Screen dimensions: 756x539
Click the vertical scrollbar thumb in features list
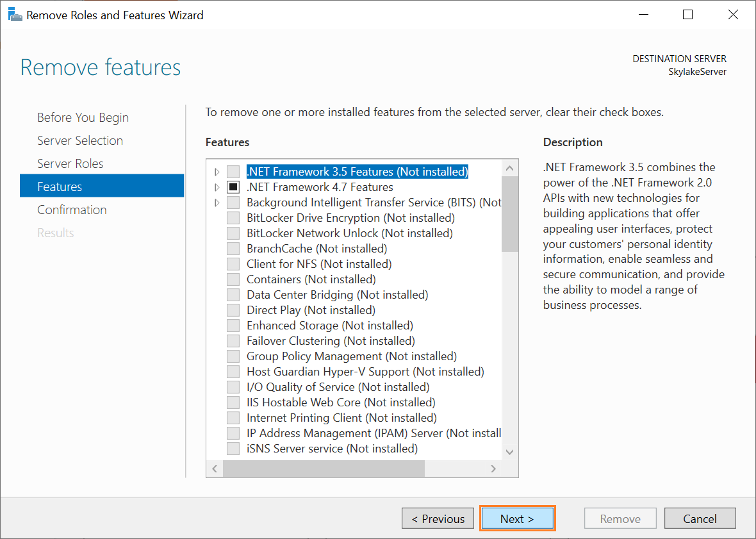click(x=509, y=214)
